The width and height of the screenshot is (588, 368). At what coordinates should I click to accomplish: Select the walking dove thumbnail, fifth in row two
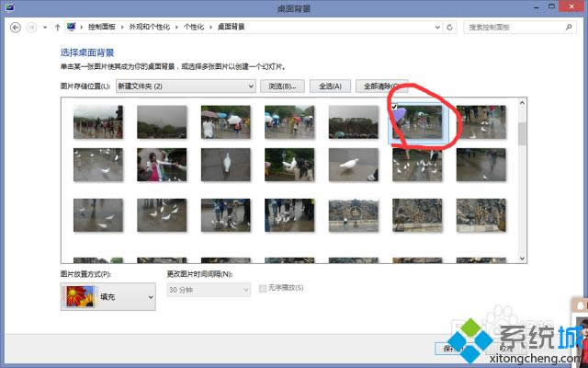coord(354,165)
